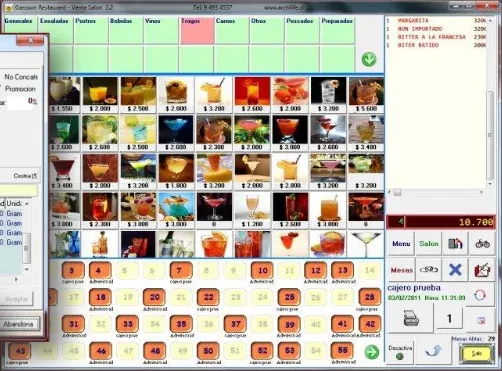Open the Postres category tab
502x371 pixels.
pos(91,30)
